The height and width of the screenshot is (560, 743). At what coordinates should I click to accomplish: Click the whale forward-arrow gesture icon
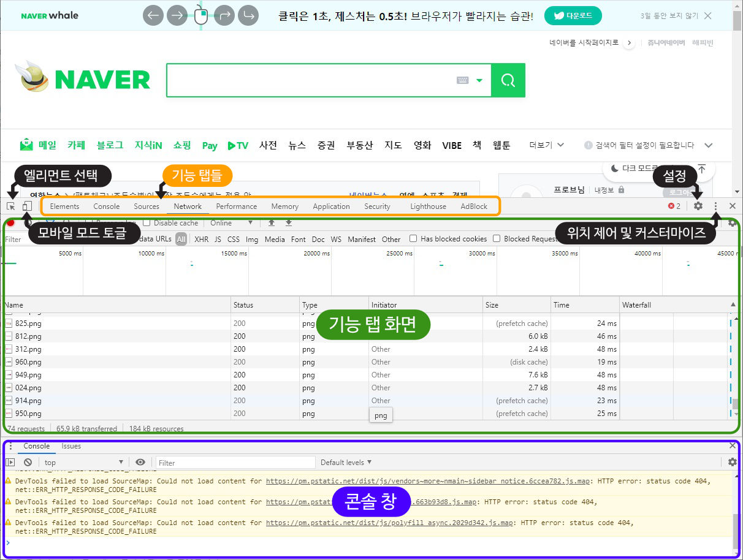pos(177,15)
